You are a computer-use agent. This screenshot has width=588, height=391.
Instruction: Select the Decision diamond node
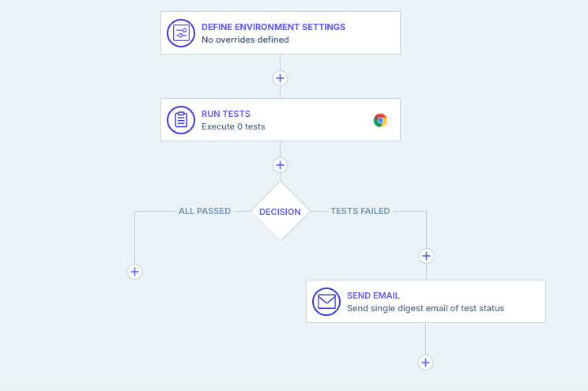[280, 212]
